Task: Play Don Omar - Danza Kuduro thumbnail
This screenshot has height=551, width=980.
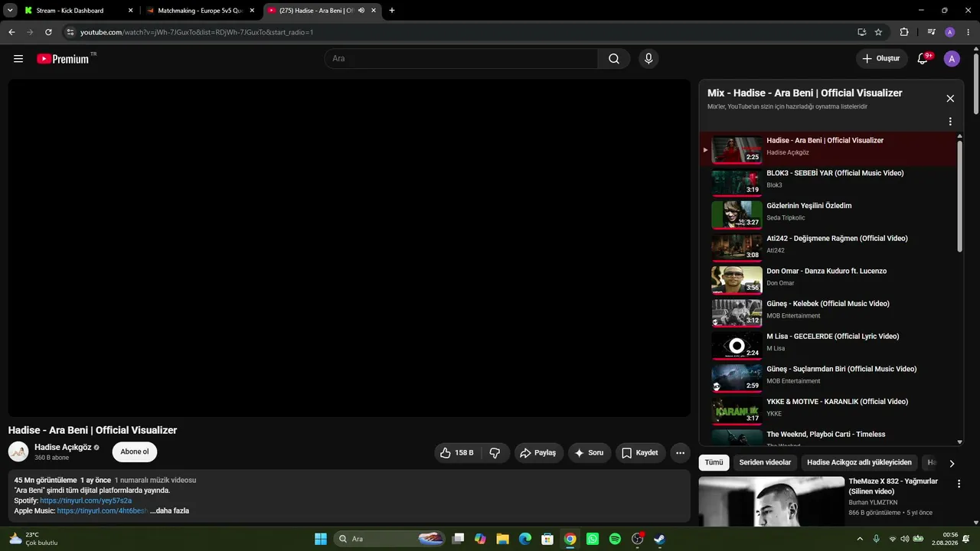Action: [x=737, y=280]
